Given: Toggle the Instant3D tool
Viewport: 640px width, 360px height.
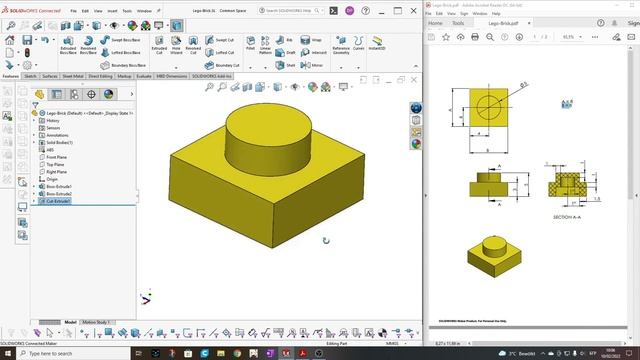Looking at the screenshot, I should (x=377, y=43).
